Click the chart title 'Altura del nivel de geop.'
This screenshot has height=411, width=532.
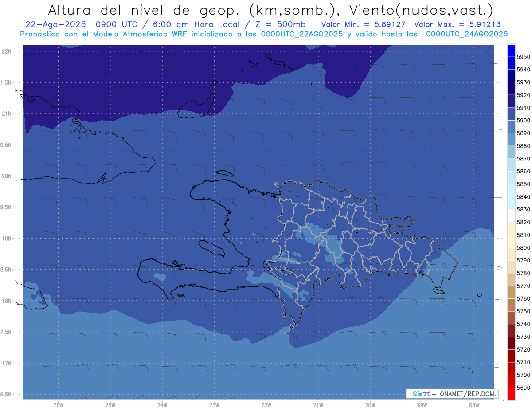pyautogui.click(x=143, y=10)
